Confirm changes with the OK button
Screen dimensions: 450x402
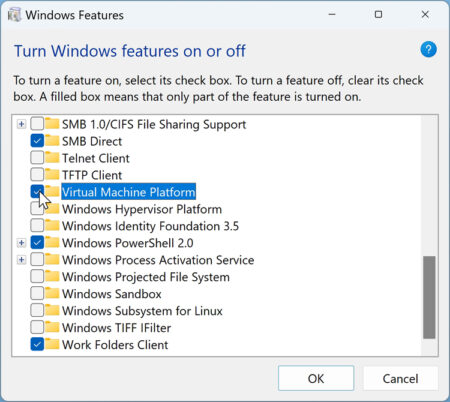click(x=316, y=378)
